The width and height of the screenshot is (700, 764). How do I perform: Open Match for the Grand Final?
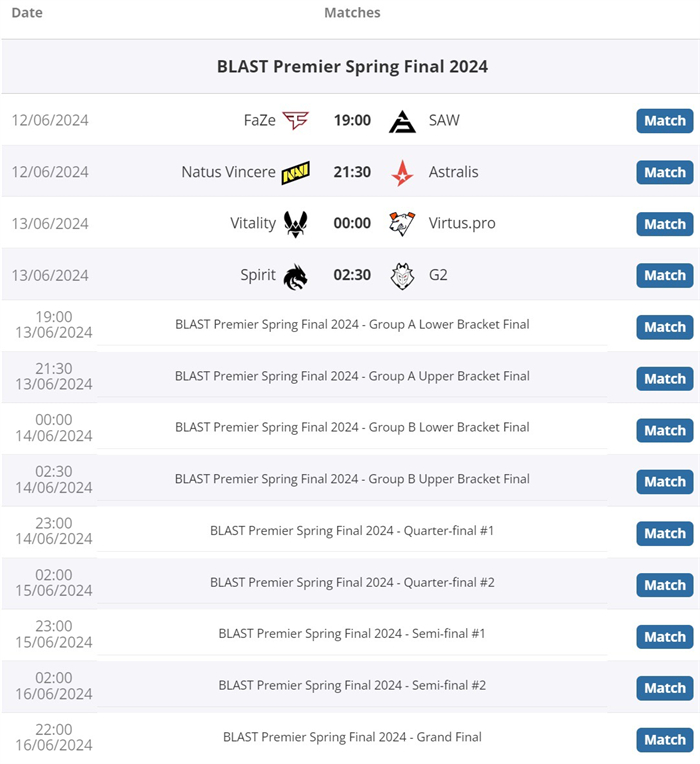point(664,740)
